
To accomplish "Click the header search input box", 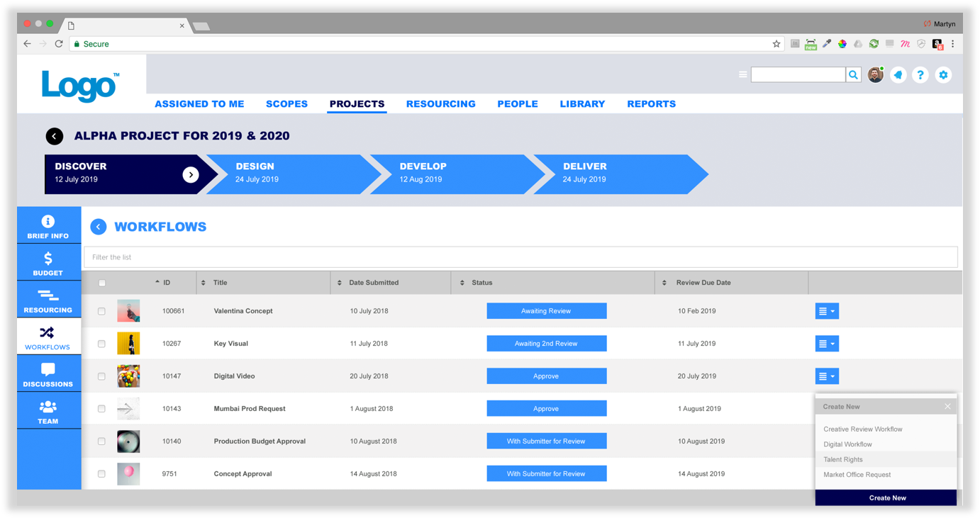I will click(x=798, y=75).
